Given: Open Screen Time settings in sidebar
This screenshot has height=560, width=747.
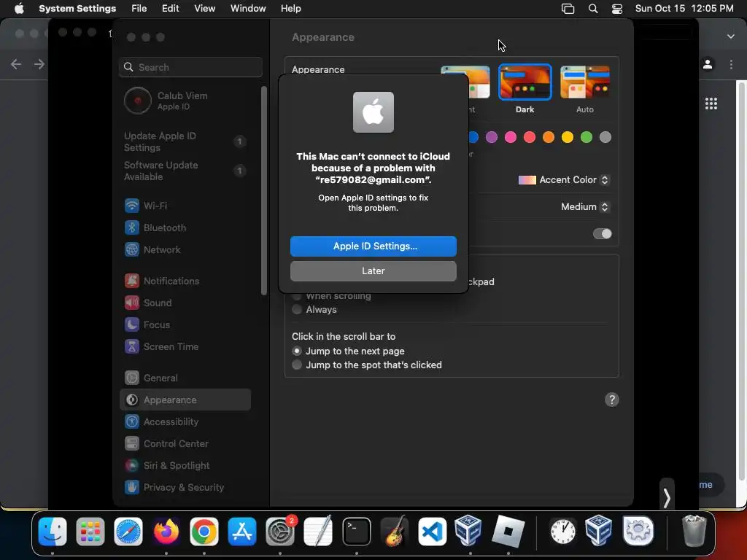Looking at the screenshot, I should click(186, 346).
